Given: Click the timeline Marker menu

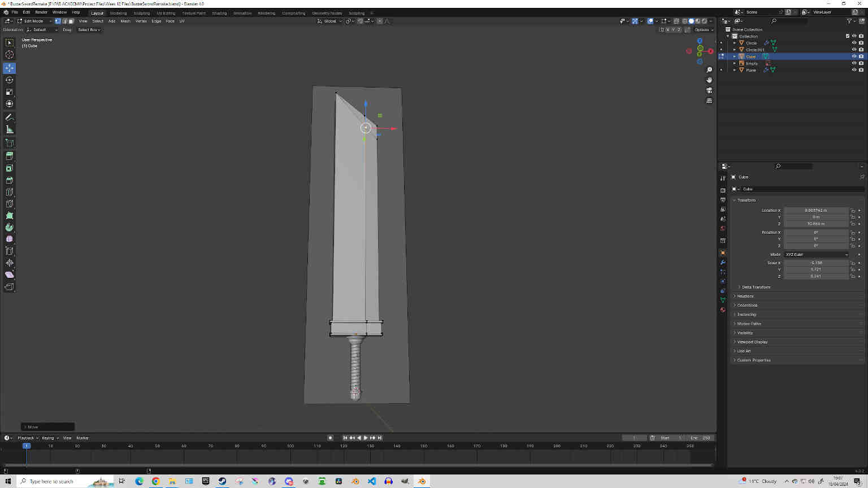Looking at the screenshot, I should (83, 438).
